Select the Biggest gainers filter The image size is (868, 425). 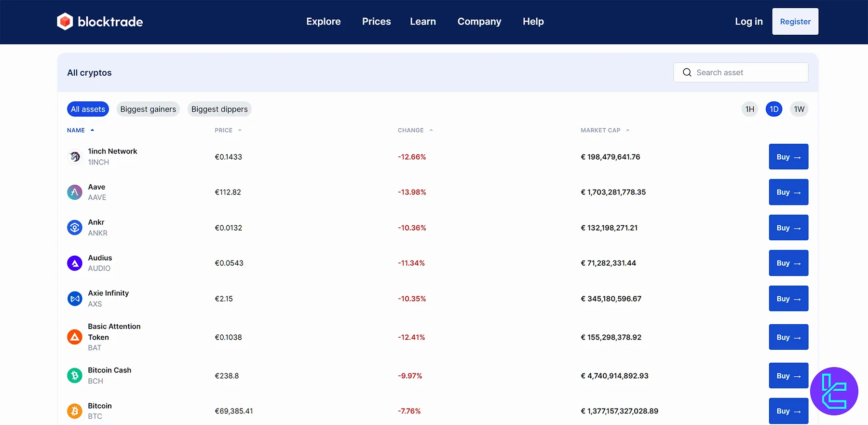pos(148,109)
